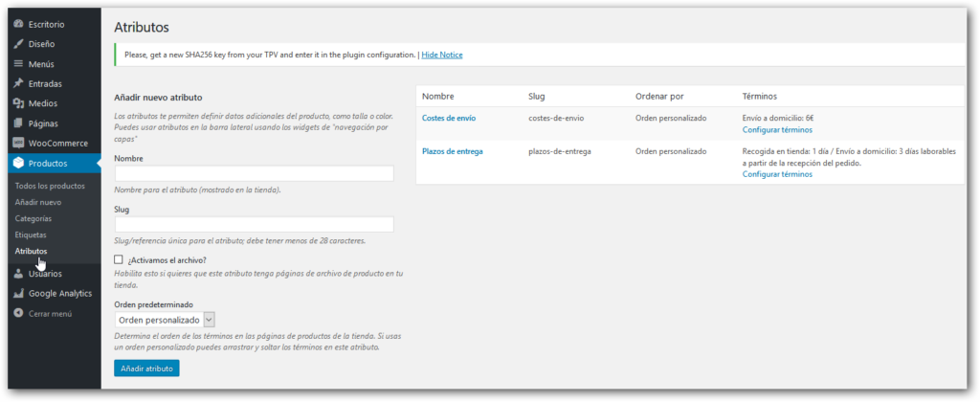
Task: Click the Slug column header
Action: click(x=537, y=97)
